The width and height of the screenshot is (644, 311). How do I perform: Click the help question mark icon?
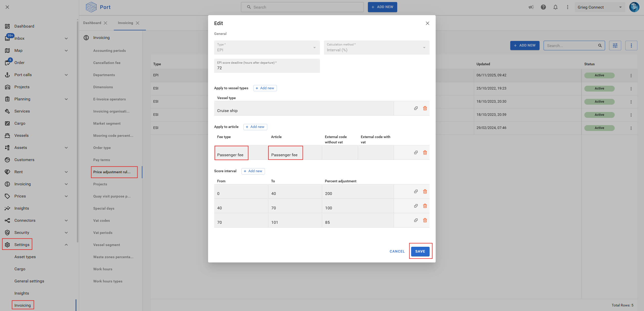click(x=543, y=7)
